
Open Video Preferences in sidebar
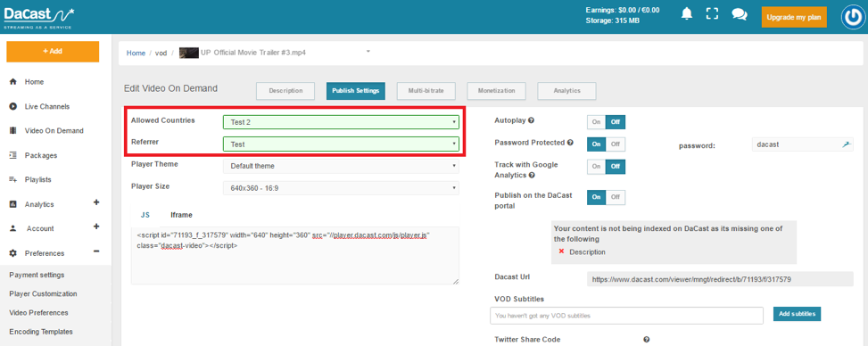[x=38, y=313]
